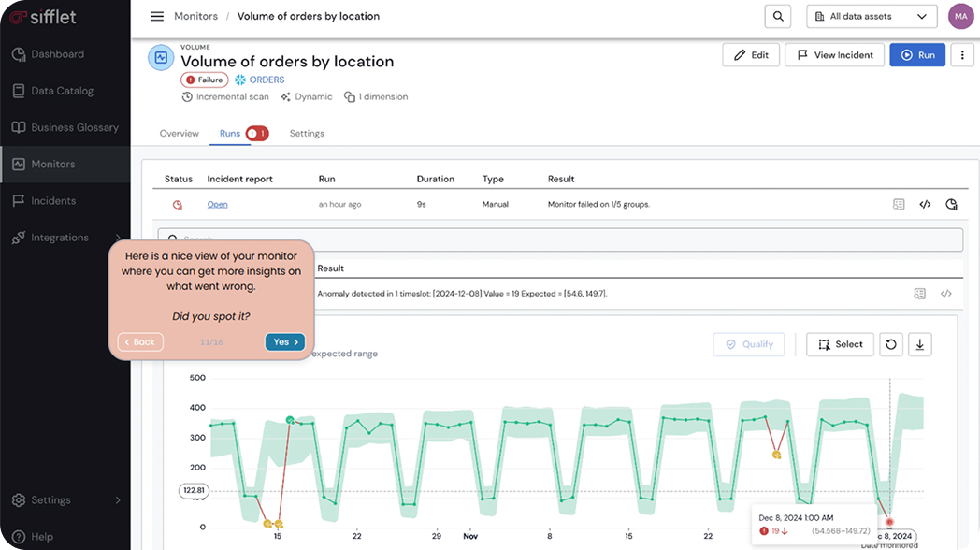Click the Failure status badge
This screenshot has height=550, width=980.
(x=205, y=80)
